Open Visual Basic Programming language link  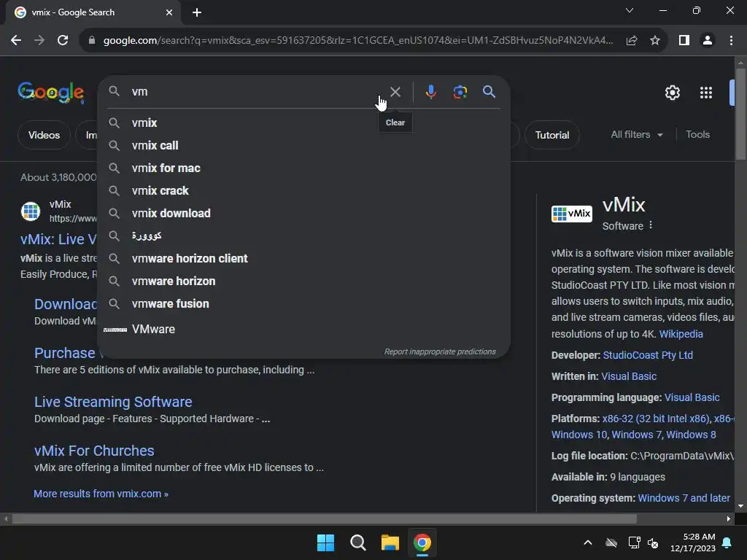click(692, 397)
